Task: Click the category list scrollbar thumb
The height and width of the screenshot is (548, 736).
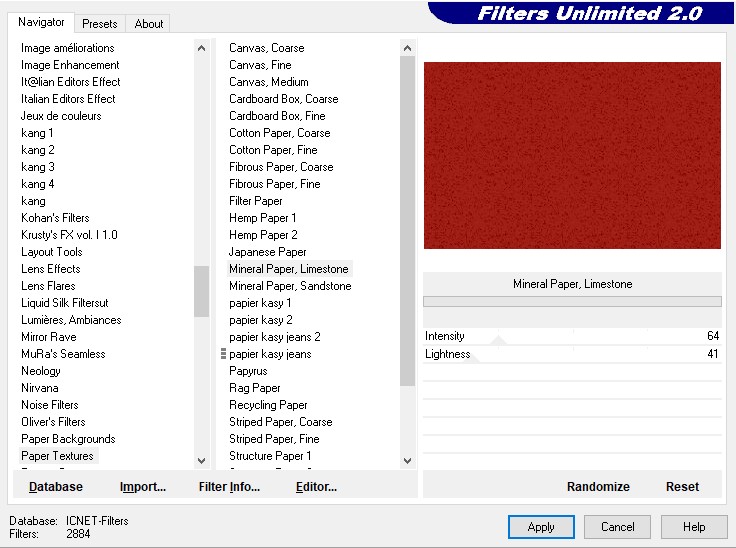Action: 201,291
